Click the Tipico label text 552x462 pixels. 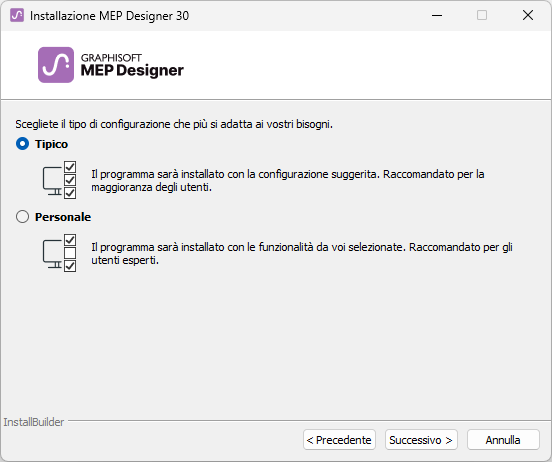click(51, 144)
